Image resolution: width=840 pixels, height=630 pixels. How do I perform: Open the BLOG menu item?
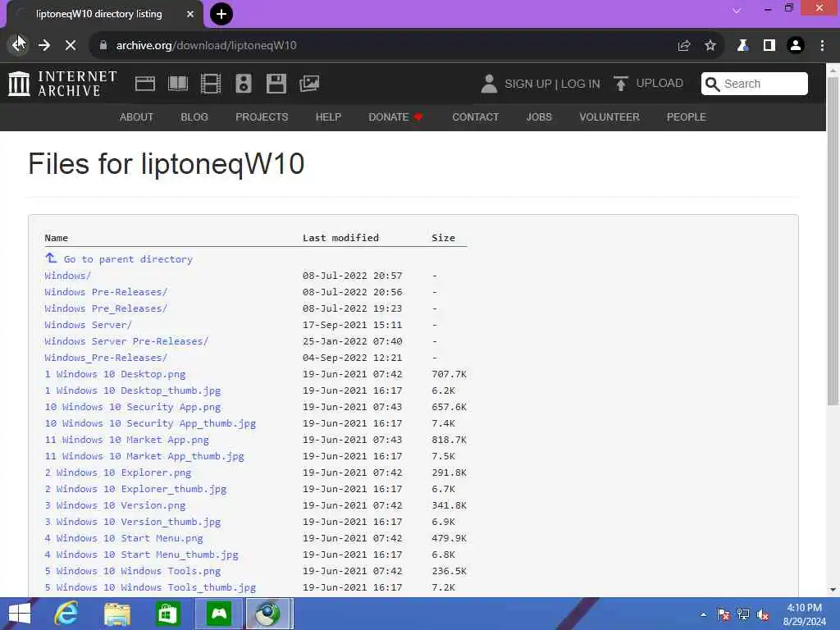coord(194,116)
